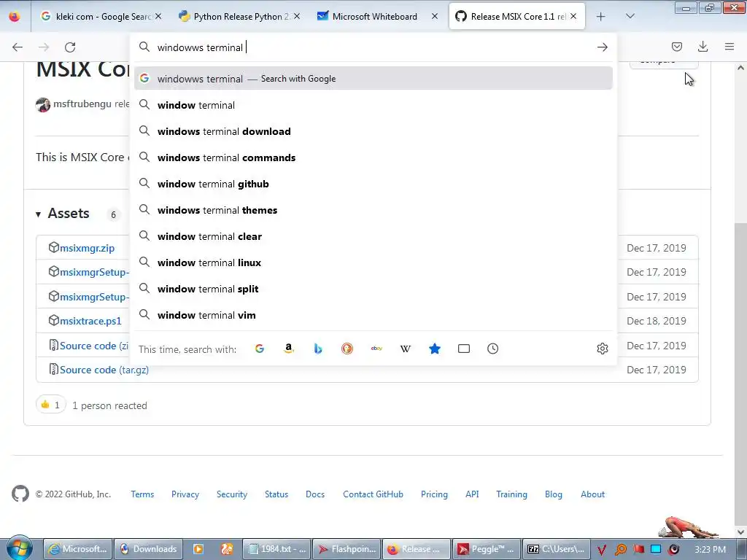Open the Docs footer link

[x=315, y=494]
